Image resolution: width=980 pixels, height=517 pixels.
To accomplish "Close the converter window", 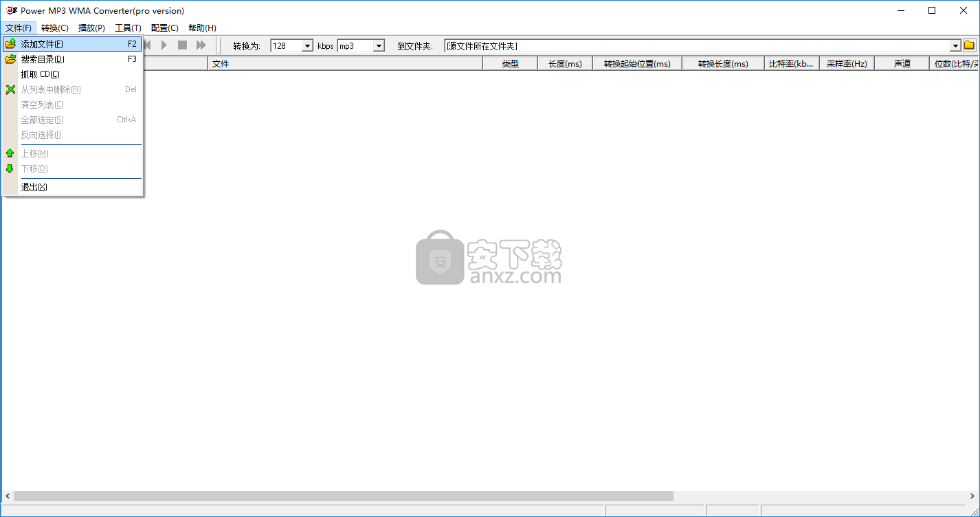I will click(x=964, y=10).
